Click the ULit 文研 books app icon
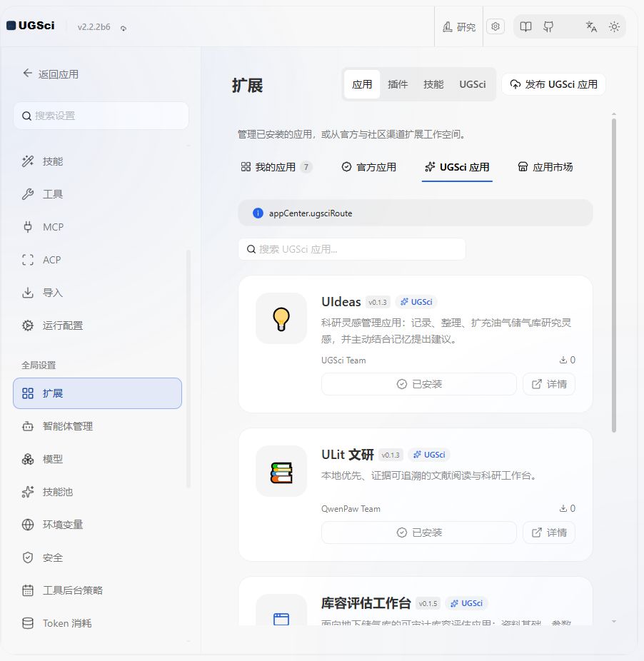644x661 pixels. point(281,471)
